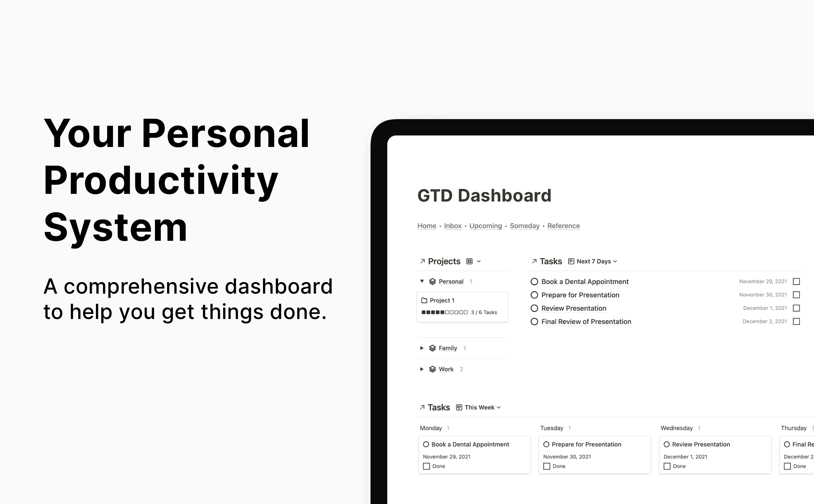Viewport: 814px width, 504px height.
Task: Click Book a Dental Appointment task item
Action: coord(584,281)
